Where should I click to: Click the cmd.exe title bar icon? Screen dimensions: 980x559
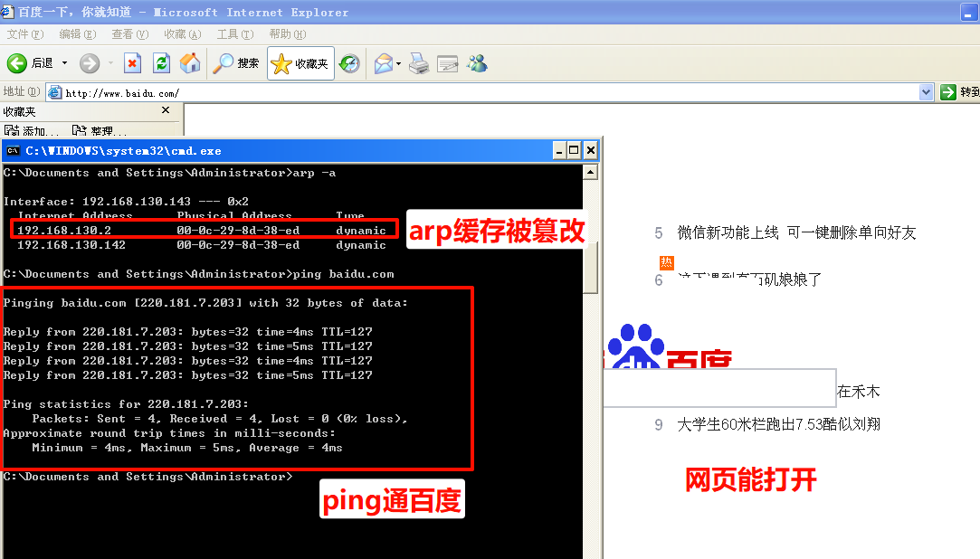click(x=13, y=150)
